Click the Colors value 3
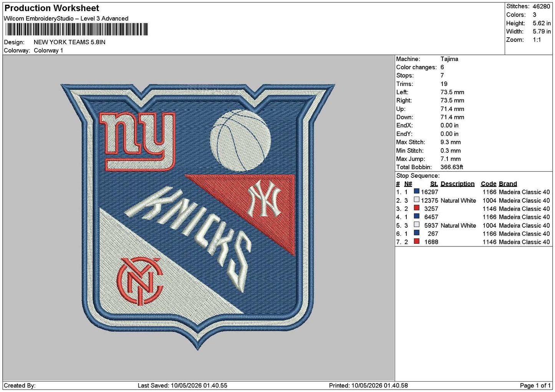The width and height of the screenshot is (555, 392). [534, 15]
